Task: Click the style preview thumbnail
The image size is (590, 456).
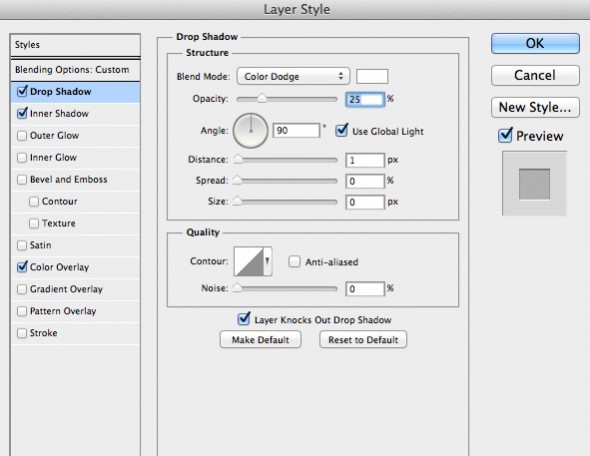Action: click(534, 184)
